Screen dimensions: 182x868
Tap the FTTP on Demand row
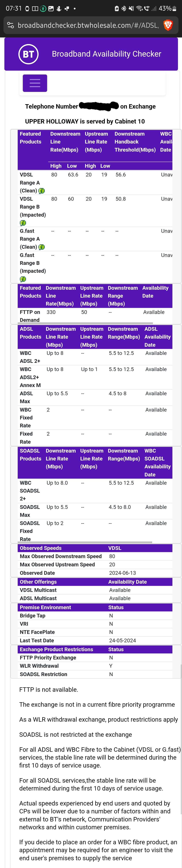(x=95, y=316)
